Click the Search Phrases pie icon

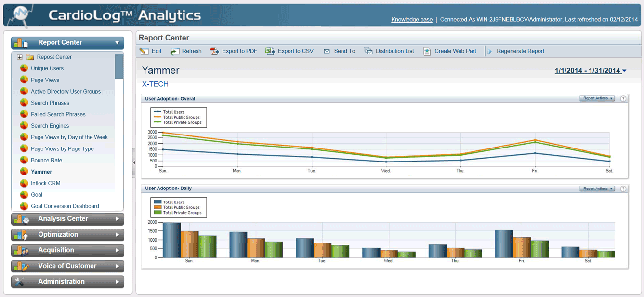(x=24, y=103)
